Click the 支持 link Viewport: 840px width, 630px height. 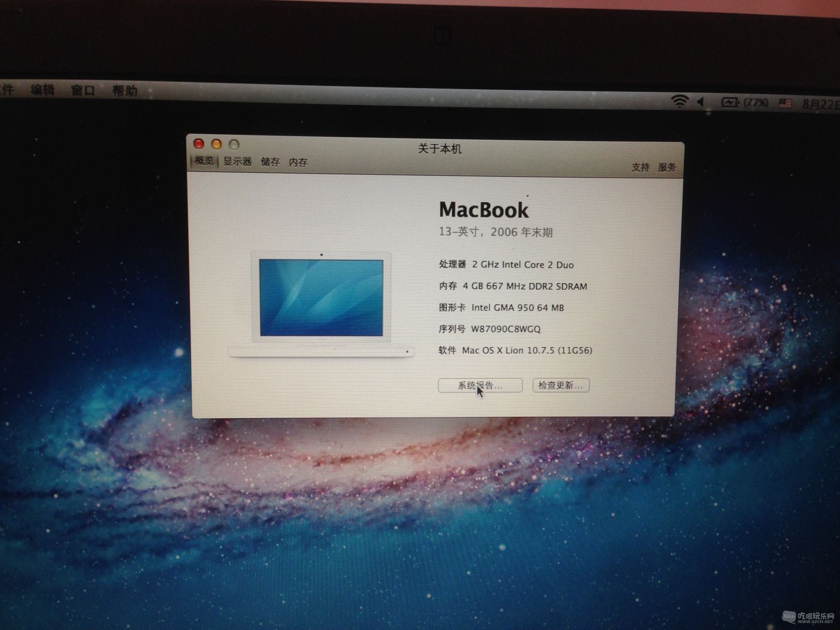(x=640, y=167)
